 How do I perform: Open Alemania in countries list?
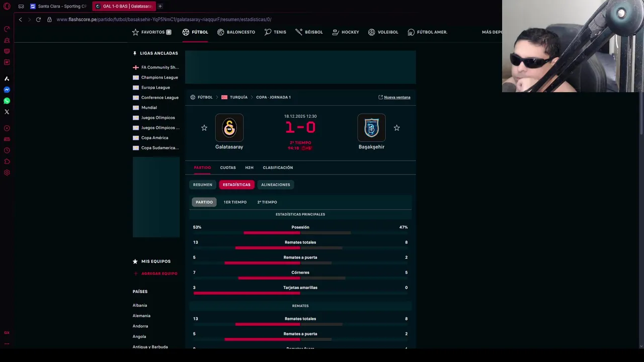pyautogui.click(x=141, y=316)
